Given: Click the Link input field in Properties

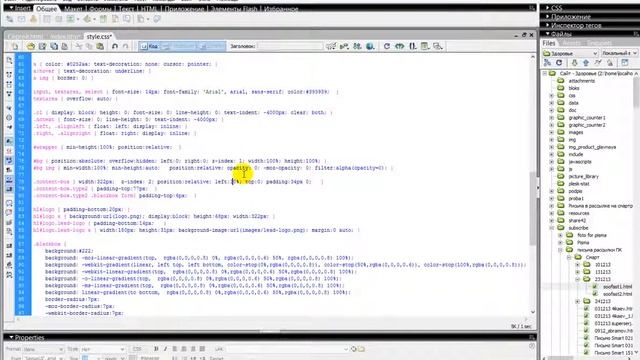Looking at the screenshot, I should click(287, 349).
